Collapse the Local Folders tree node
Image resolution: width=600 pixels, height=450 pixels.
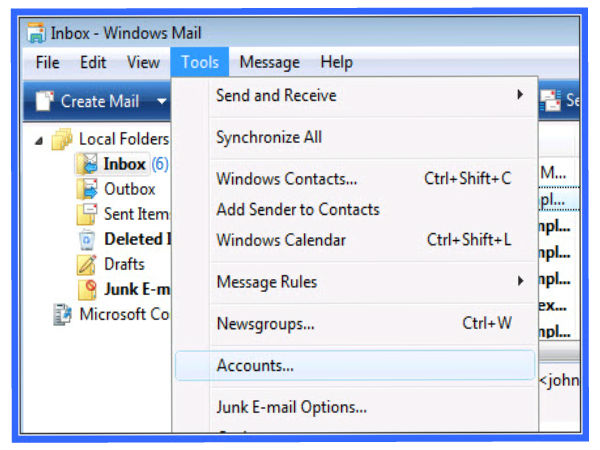click(39, 140)
